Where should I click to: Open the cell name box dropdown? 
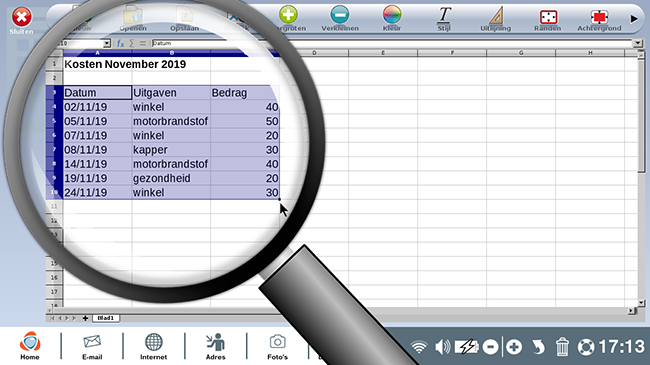tap(107, 43)
